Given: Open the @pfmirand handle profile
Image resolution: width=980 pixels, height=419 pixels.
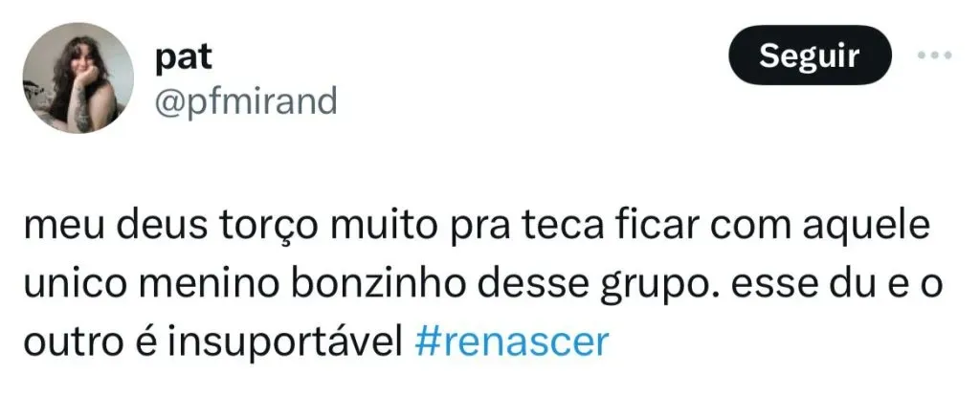Looking at the screenshot, I should click(246, 99).
